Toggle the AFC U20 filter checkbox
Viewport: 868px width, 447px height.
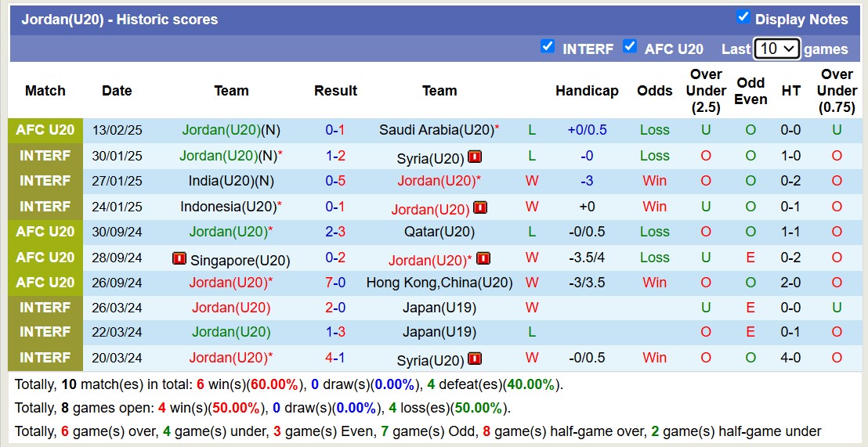point(629,47)
